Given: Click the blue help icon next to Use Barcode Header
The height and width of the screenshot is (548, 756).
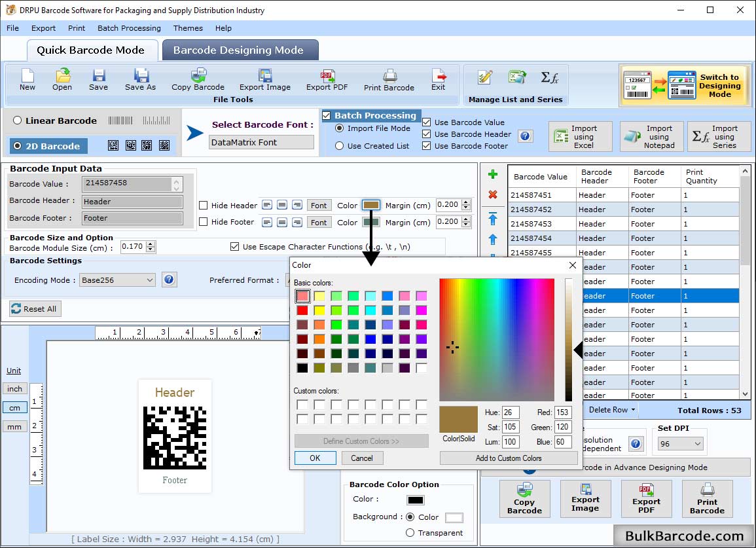Looking at the screenshot, I should pyautogui.click(x=526, y=136).
